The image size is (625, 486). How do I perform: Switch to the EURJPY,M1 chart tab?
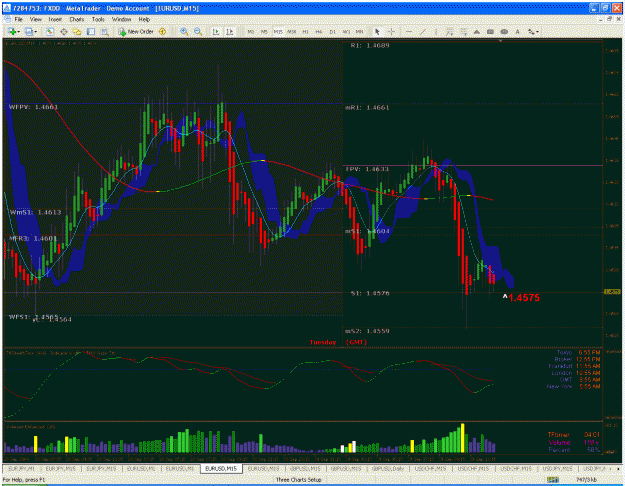coord(22,468)
